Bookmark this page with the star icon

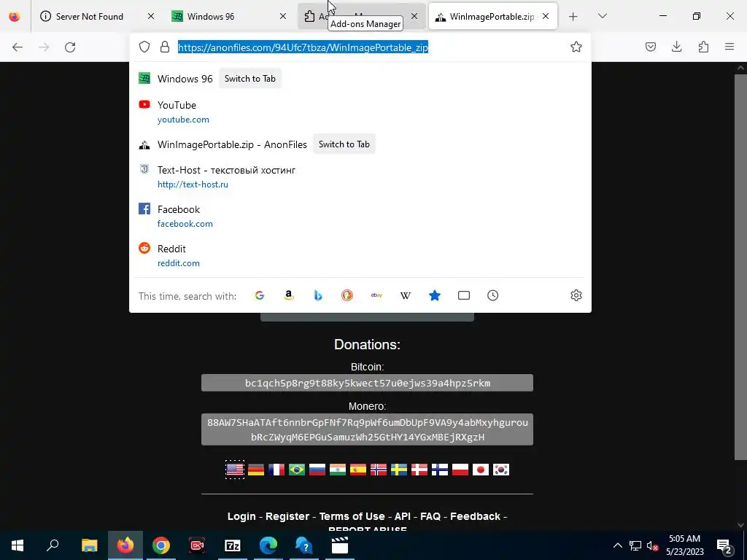576,47
